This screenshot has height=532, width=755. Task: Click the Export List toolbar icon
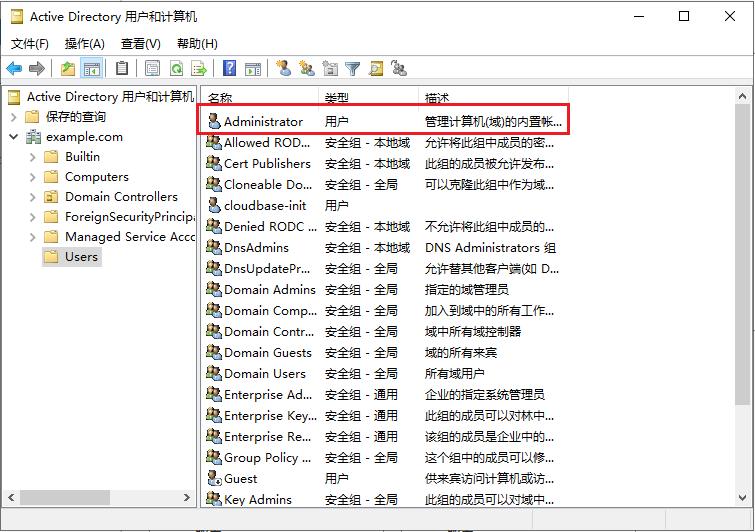click(x=199, y=68)
